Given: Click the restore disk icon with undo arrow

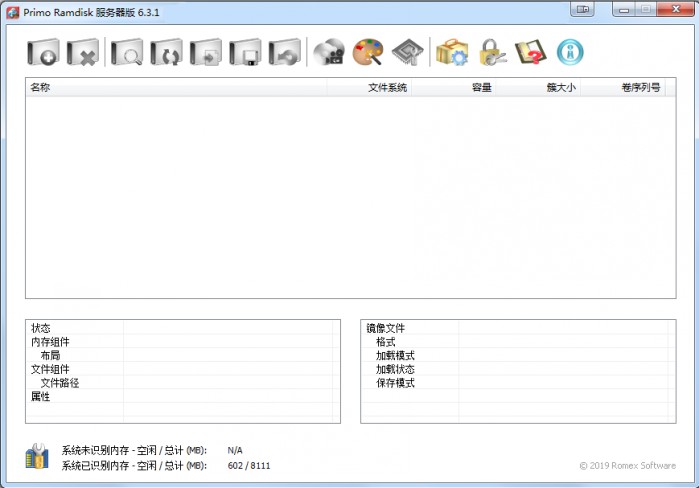Looking at the screenshot, I should pyautogui.click(x=284, y=52).
